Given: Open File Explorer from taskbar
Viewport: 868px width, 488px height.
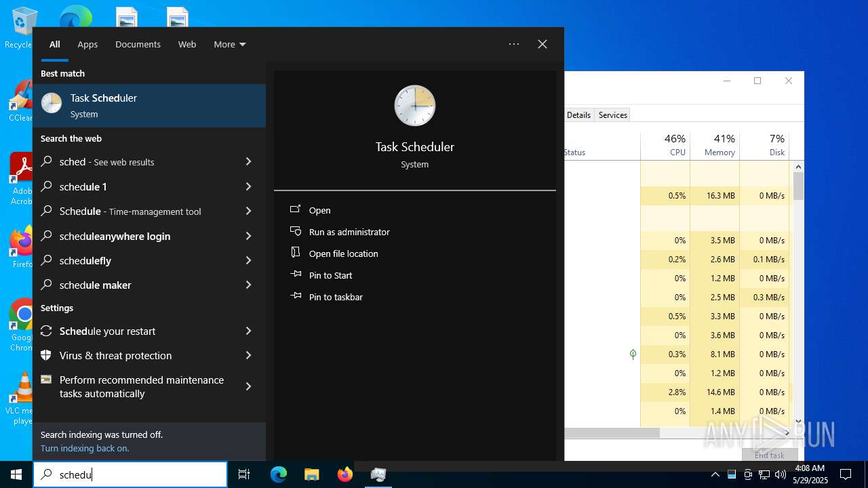Looking at the screenshot, I should pyautogui.click(x=311, y=474).
